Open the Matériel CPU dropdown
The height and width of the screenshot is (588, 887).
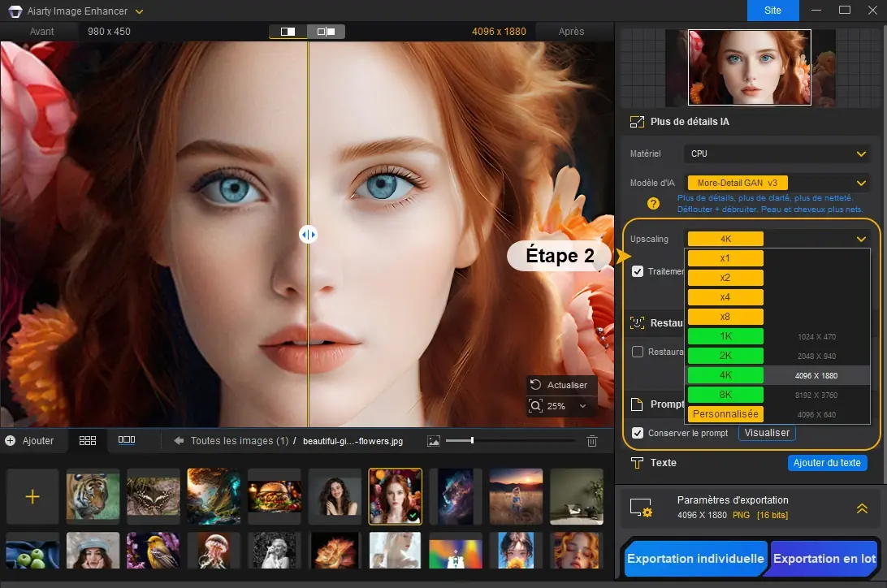click(x=776, y=153)
